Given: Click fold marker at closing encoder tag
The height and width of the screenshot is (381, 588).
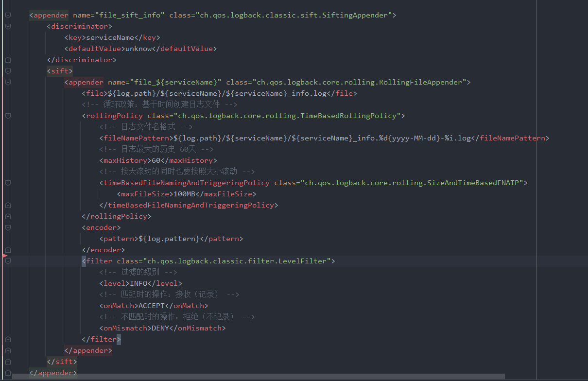Looking at the screenshot, I should [x=8, y=250].
